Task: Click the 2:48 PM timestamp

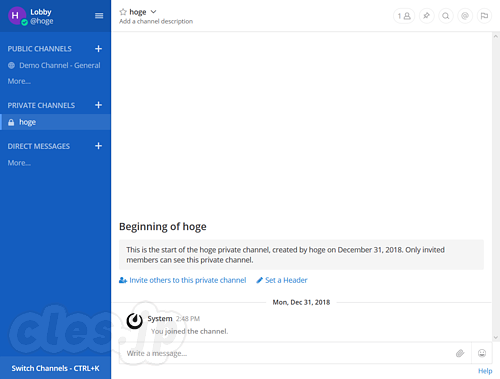Action: click(x=188, y=319)
